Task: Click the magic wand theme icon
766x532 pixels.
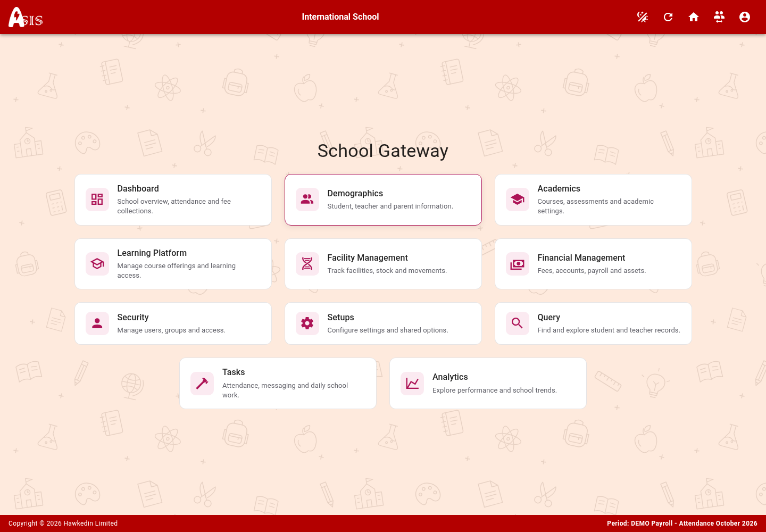Action: (643, 17)
